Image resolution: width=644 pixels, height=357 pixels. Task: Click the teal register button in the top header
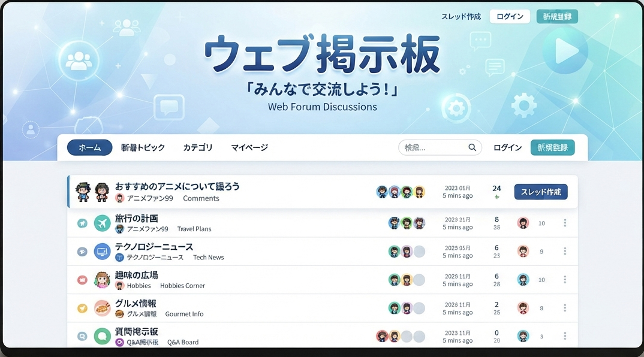click(x=557, y=16)
